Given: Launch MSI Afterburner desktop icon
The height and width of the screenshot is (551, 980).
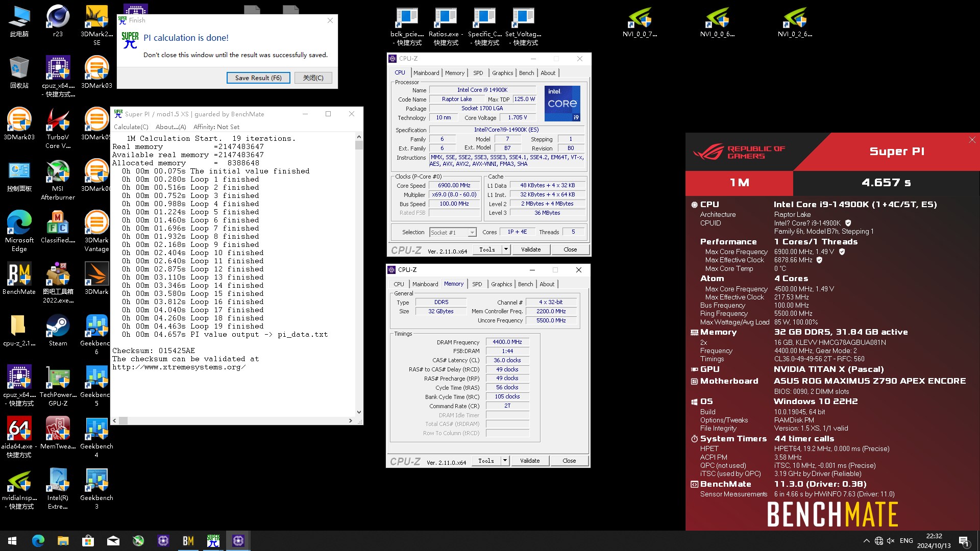Looking at the screenshot, I should pyautogui.click(x=58, y=180).
